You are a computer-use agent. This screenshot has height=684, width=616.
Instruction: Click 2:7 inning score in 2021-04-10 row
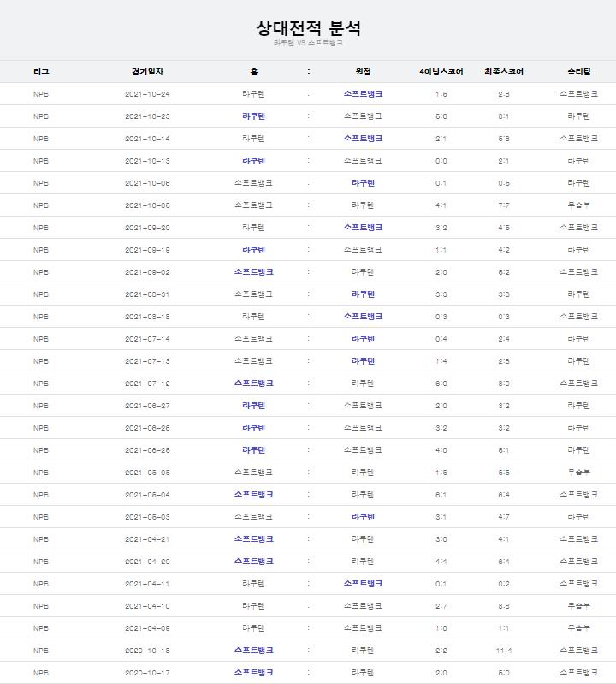[441, 606]
